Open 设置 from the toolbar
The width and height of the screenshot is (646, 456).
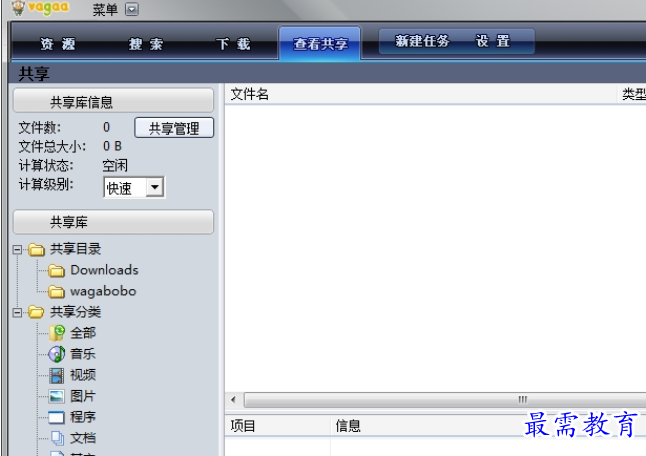coord(493,41)
